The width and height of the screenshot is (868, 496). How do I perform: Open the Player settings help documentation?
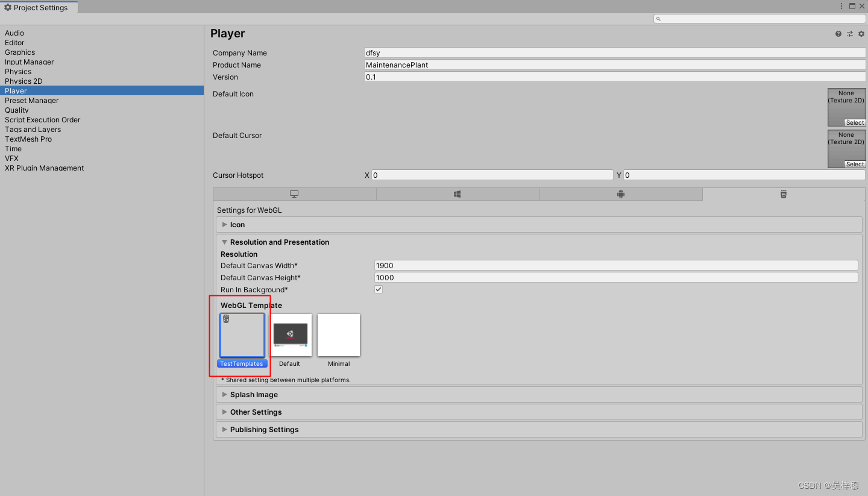click(838, 34)
